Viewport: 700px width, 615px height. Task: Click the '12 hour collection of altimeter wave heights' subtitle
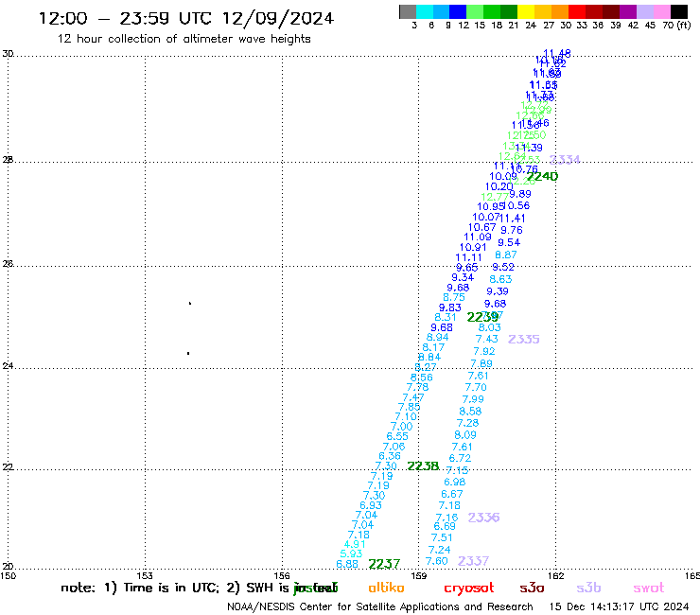[184, 39]
